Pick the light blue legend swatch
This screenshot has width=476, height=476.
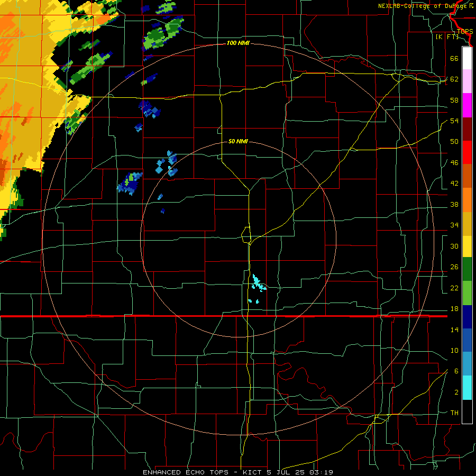coord(467,364)
